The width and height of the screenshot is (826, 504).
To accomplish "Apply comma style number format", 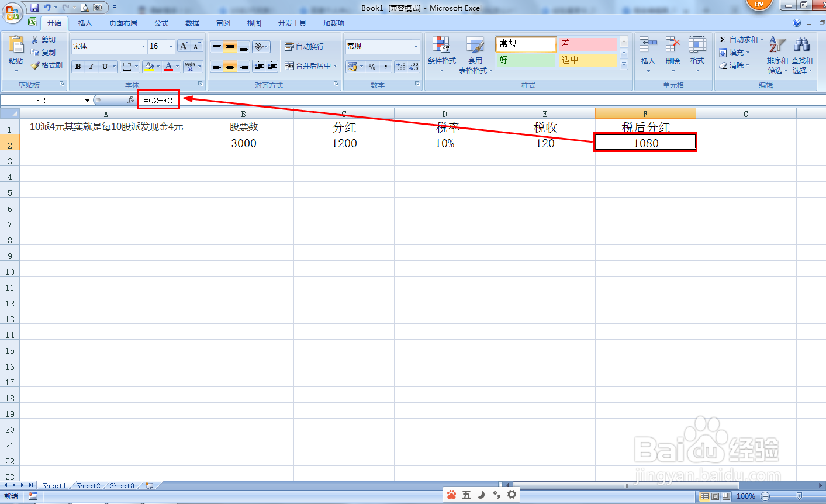I will click(x=385, y=67).
